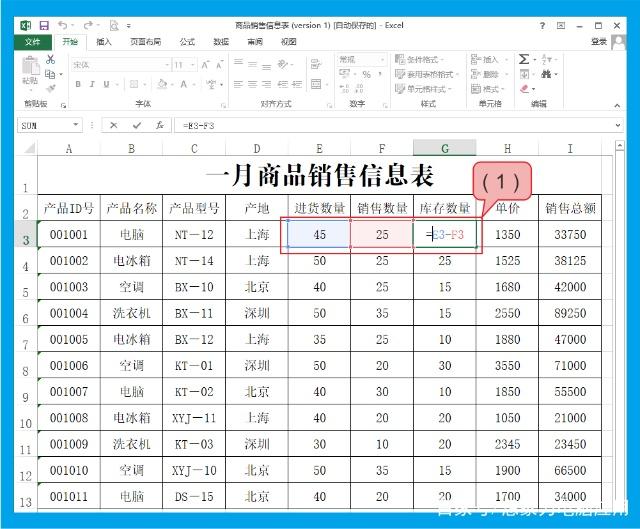The image size is (640, 529).
Task: Collapse the ribbon with the chevron
Action: click(617, 105)
